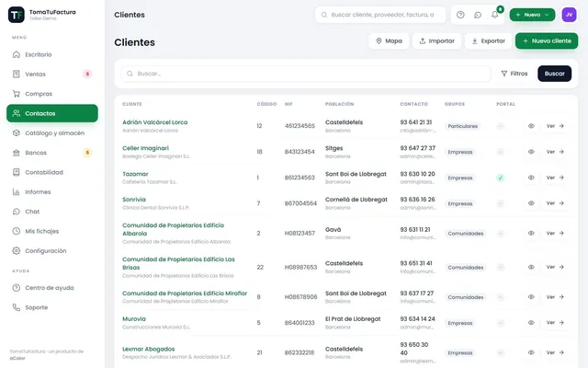Open client link Celler Imaginari
This screenshot has height=368, width=588.
point(145,148)
